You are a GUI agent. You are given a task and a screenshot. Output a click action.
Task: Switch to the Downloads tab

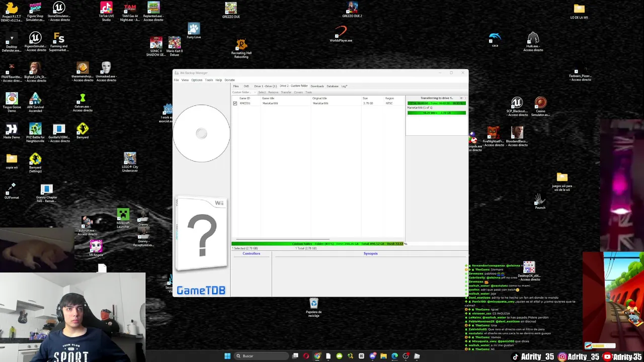click(317, 86)
